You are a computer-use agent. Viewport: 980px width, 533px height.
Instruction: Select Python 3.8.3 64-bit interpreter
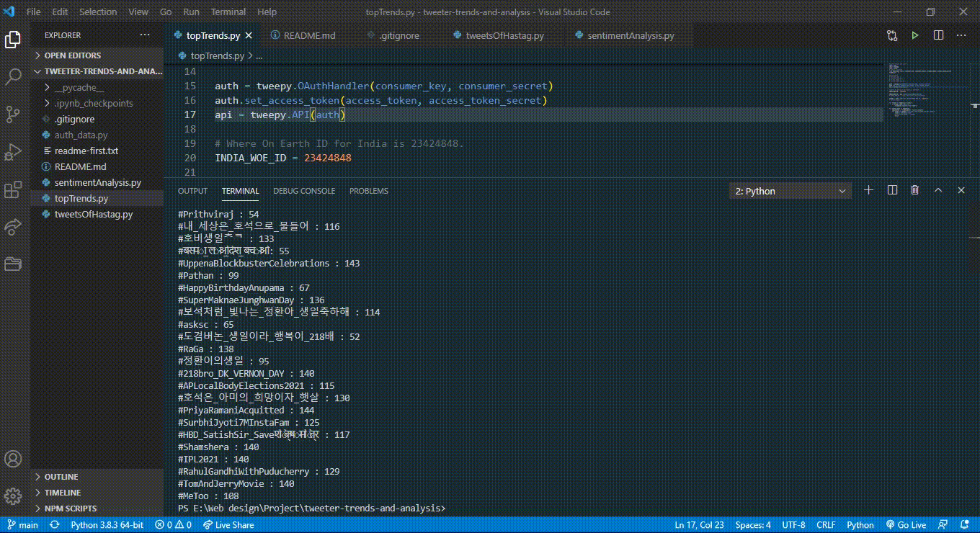pyautogui.click(x=107, y=525)
